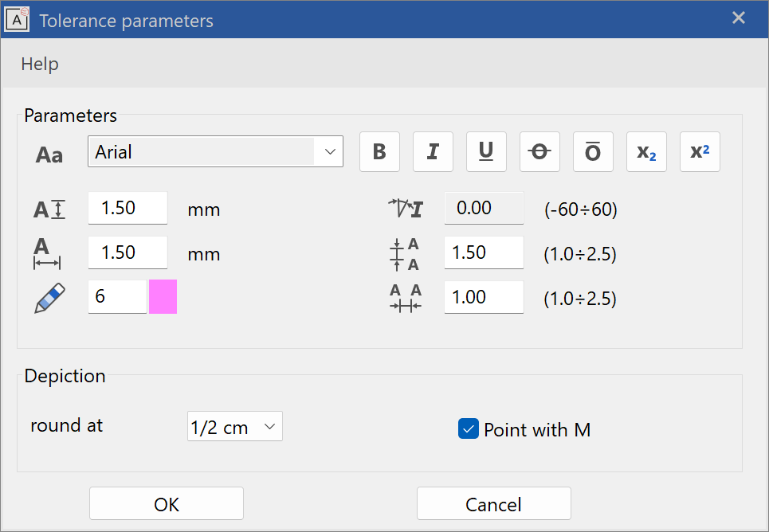The width and height of the screenshot is (769, 532).
Task: Uncheck the Point with M checkbox
Action: 468,429
